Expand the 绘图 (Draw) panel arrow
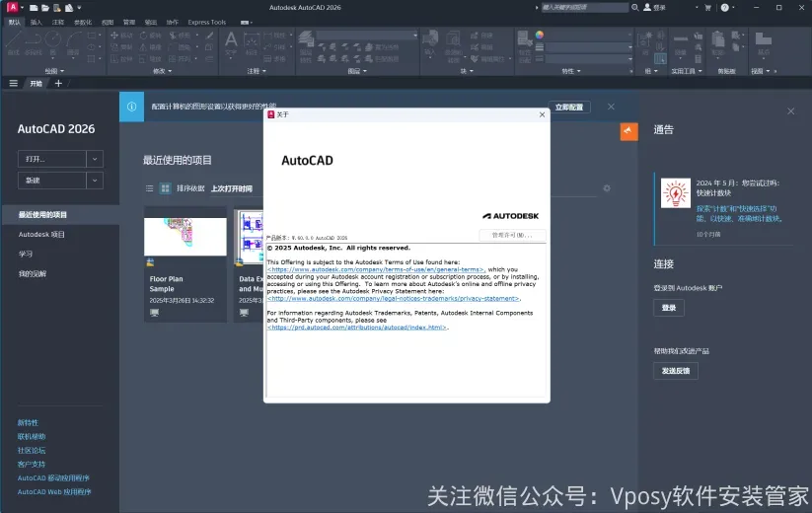 coord(62,71)
